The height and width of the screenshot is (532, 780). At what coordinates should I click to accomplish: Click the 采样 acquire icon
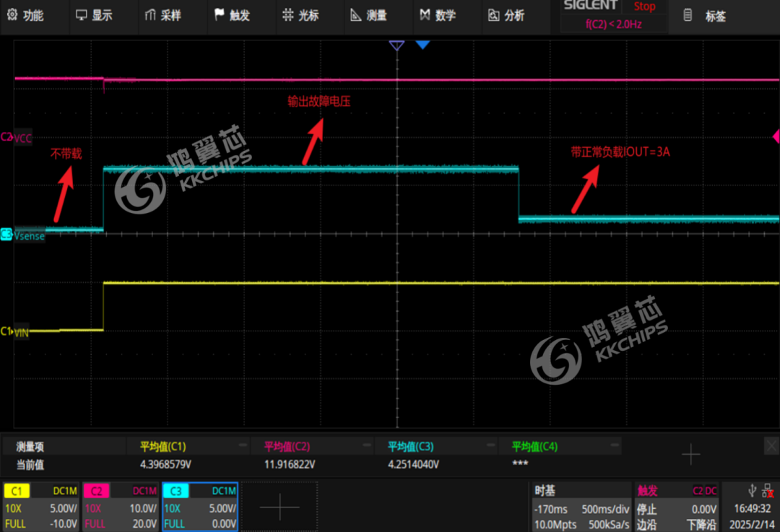coord(150,15)
